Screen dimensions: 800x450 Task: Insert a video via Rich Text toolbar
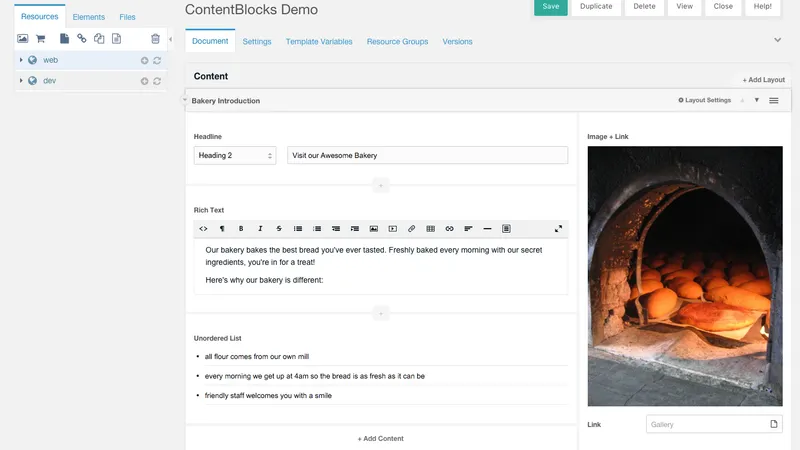[392, 229]
